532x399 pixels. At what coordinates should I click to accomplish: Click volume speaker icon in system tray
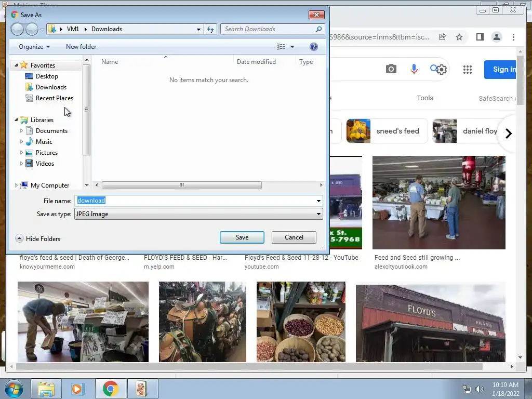pyautogui.click(x=480, y=389)
